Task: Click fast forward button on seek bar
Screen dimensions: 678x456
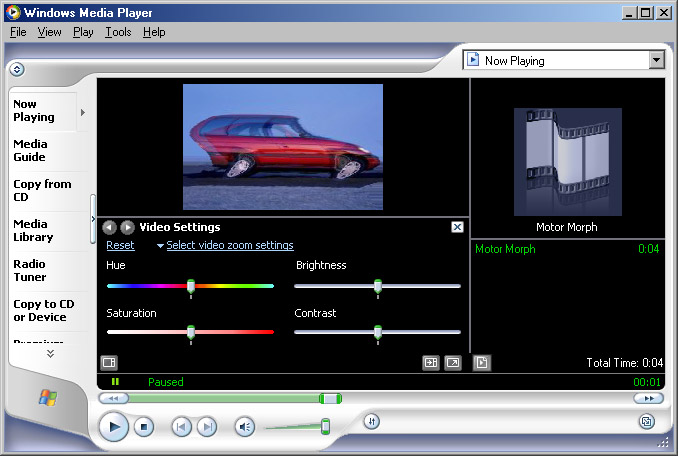Action: pos(649,398)
